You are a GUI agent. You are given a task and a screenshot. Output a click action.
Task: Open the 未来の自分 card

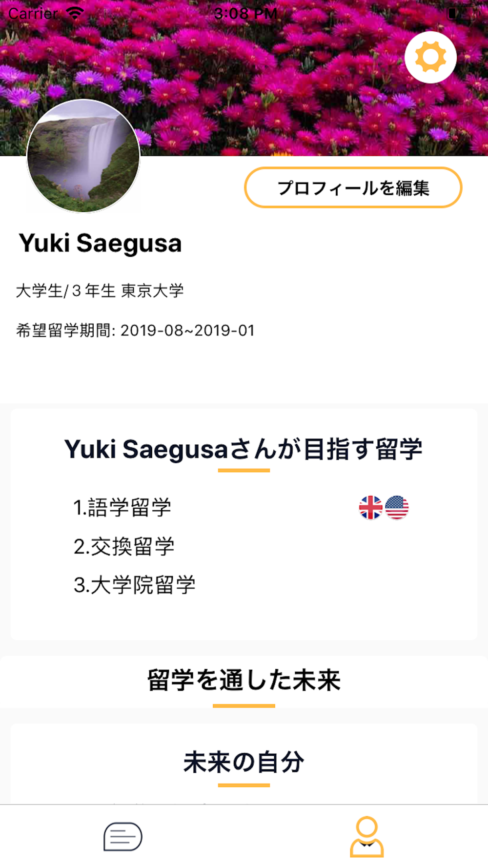pos(244,763)
